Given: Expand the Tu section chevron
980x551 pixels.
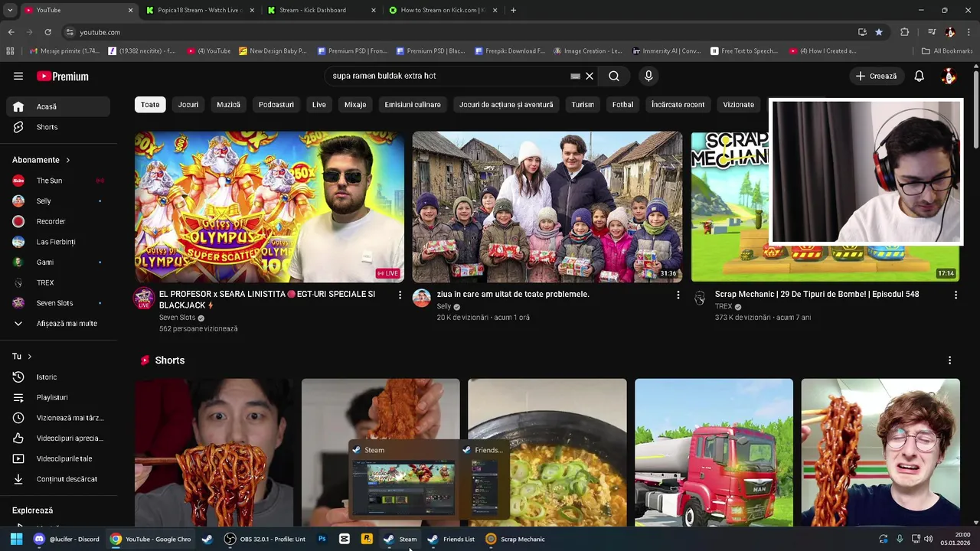Looking at the screenshot, I should (29, 357).
